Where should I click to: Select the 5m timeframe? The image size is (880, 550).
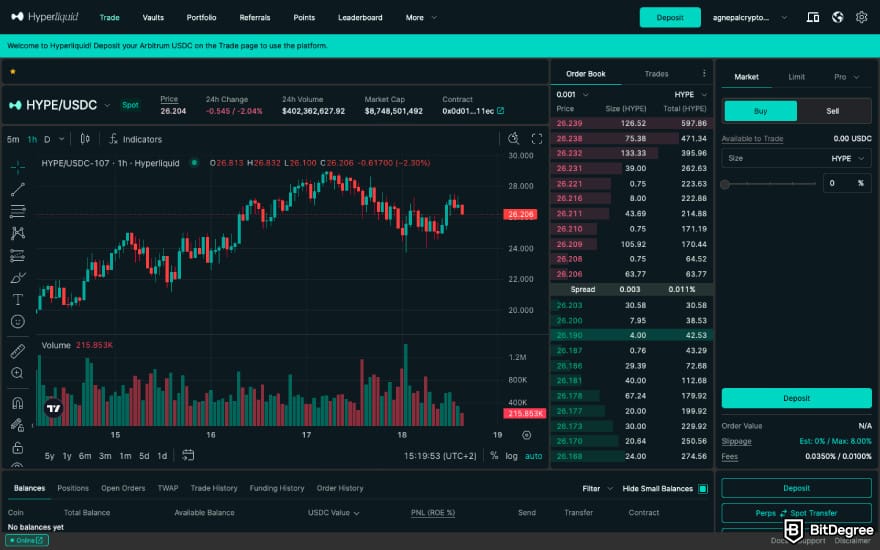coord(13,139)
